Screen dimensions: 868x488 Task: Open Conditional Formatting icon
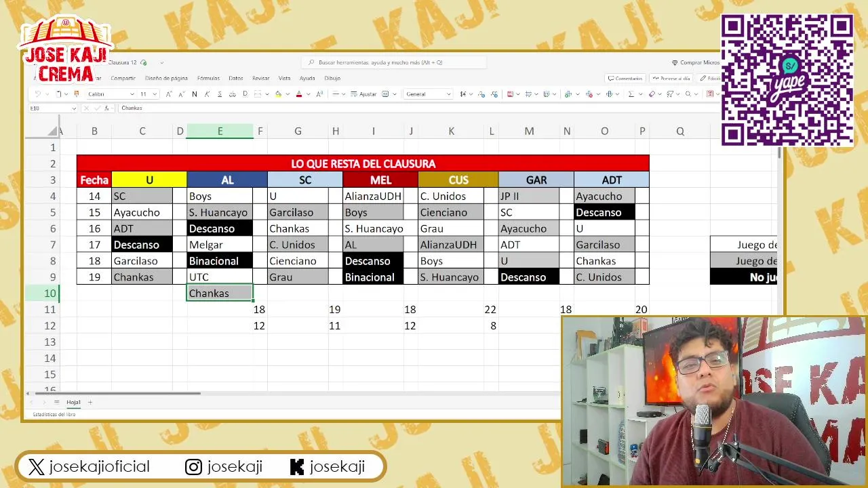pyautogui.click(x=510, y=94)
